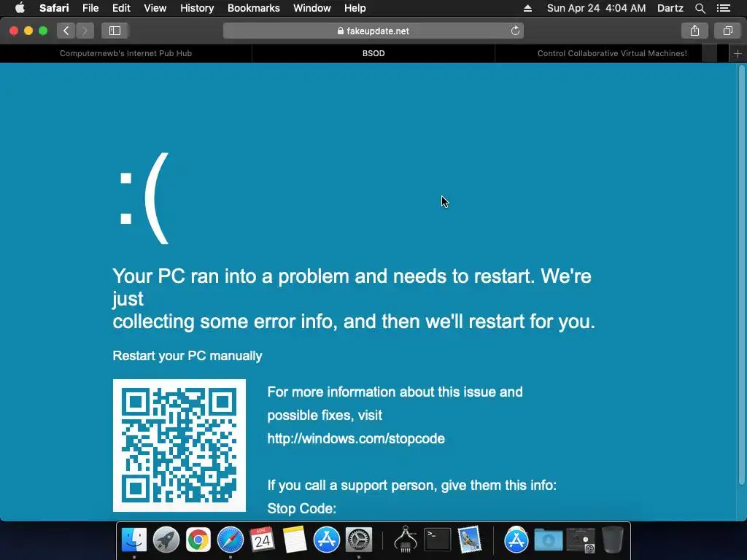Open the File menu
Viewport: 747px width, 560px height.
click(90, 8)
